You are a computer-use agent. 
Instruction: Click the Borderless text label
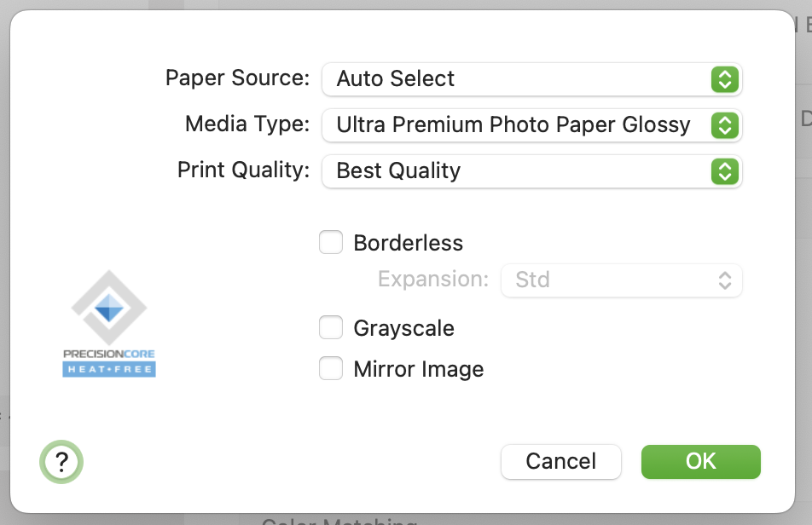408,243
